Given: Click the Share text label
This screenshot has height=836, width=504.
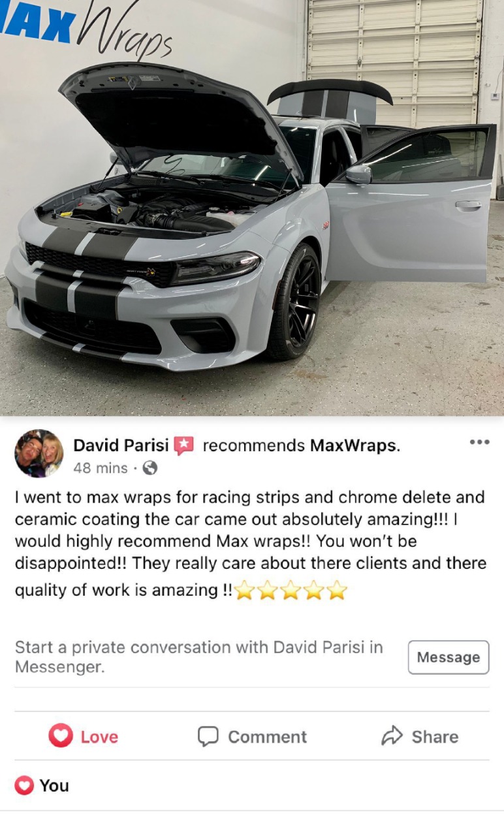Looking at the screenshot, I should [x=435, y=737].
